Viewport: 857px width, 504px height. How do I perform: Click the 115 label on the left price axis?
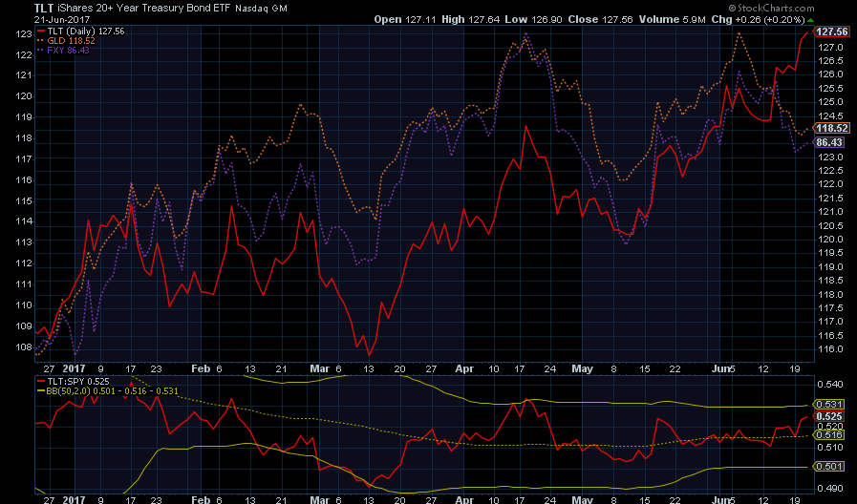[x=24, y=201]
